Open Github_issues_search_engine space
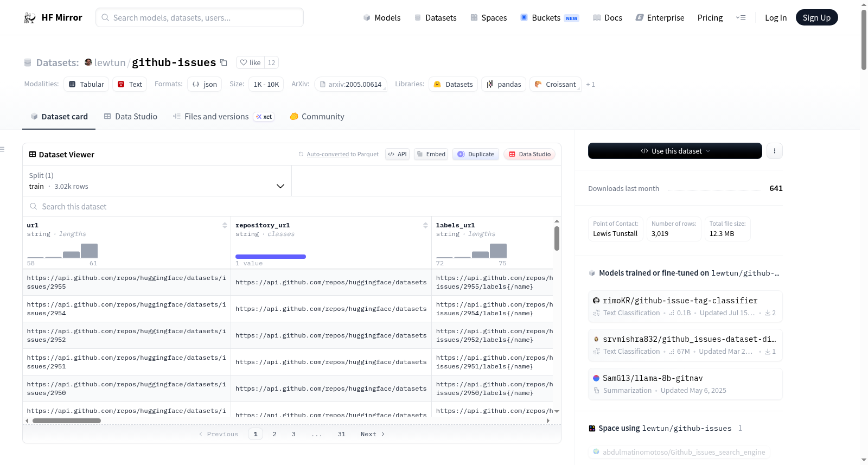Viewport: 868px width, 465px height. click(x=679, y=452)
